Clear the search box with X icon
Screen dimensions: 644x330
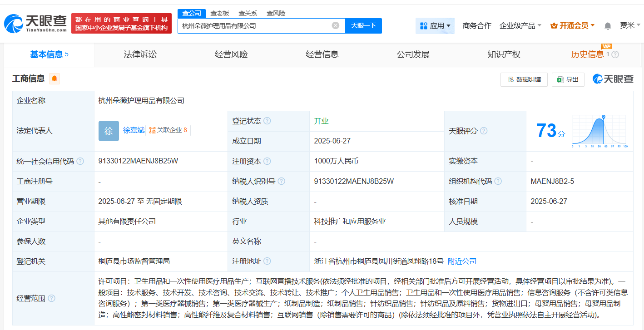click(336, 25)
